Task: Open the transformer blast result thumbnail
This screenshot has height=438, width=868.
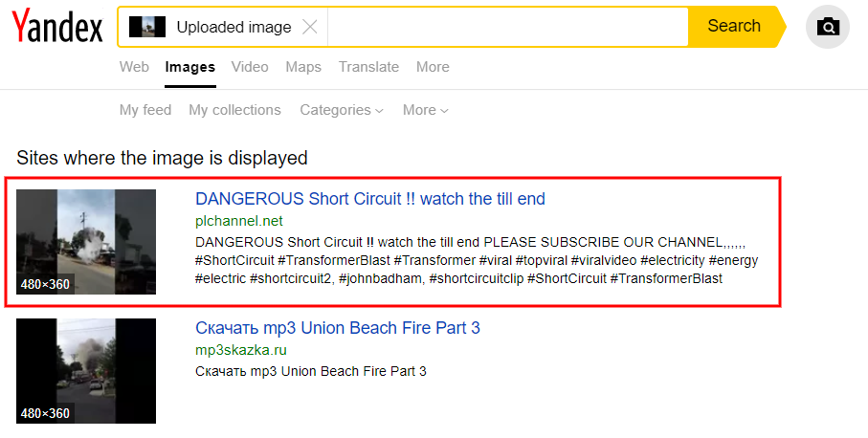Action: pyautogui.click(x=86, y=242)
